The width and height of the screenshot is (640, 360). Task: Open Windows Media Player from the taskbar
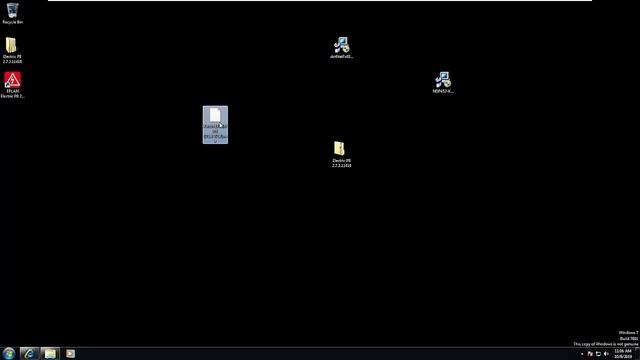pyautogui.click(x=71, y=353)
